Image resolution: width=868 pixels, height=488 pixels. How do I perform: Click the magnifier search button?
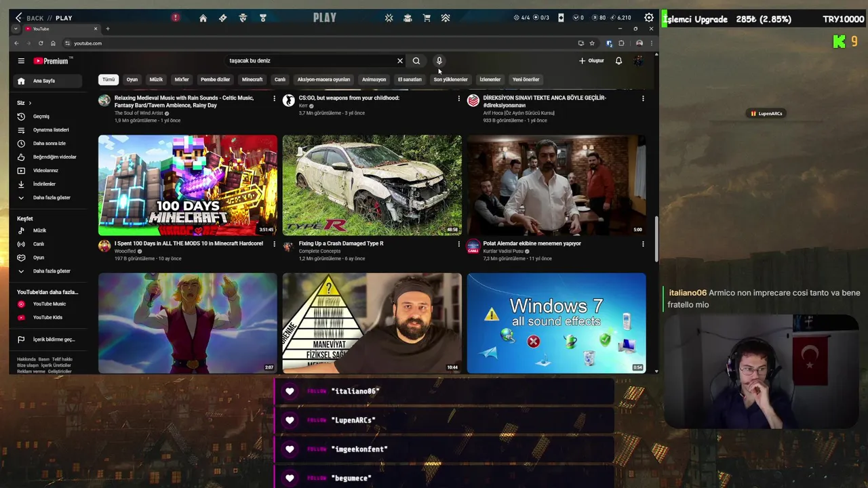point(416,61)
